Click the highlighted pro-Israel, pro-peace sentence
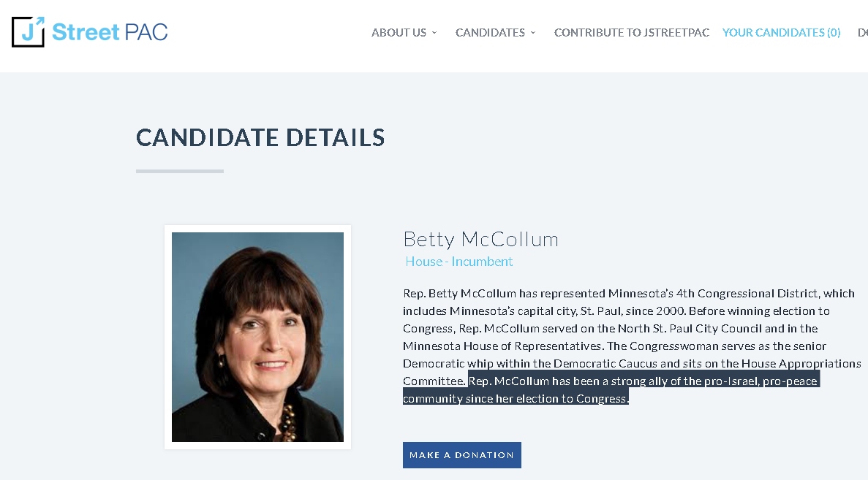Viewport: 868px width, 480px height. coord(644,381)
